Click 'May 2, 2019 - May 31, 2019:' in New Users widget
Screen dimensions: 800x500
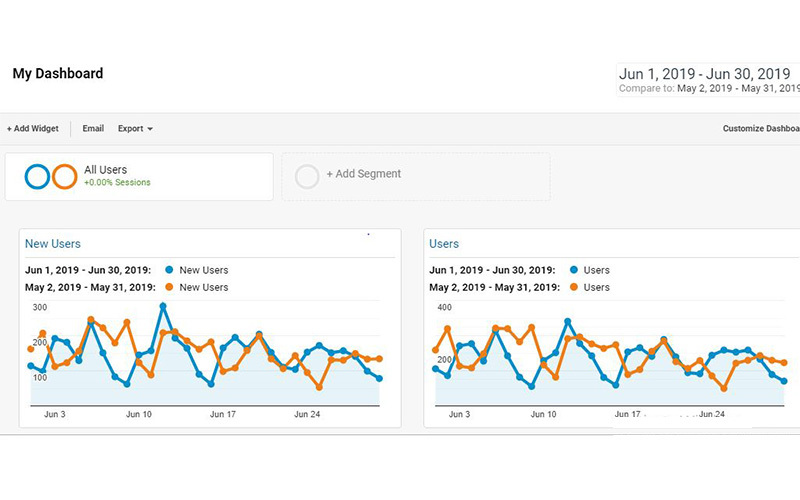[90, 287]
